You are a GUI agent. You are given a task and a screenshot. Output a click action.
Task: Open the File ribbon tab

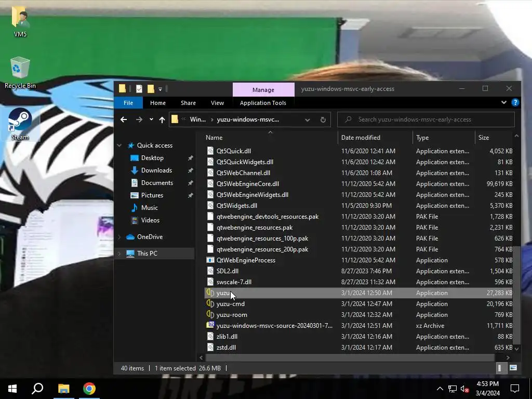[128, 103]
